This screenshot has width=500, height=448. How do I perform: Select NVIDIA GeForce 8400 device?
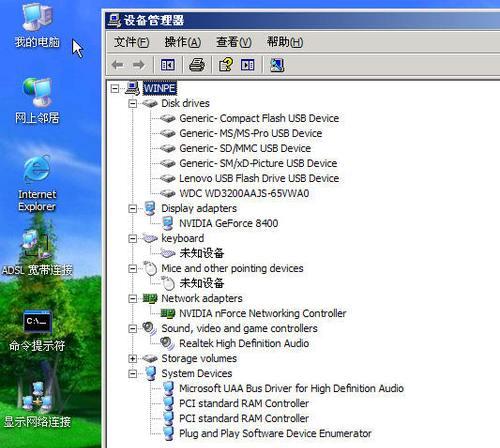tap(228, 223)
